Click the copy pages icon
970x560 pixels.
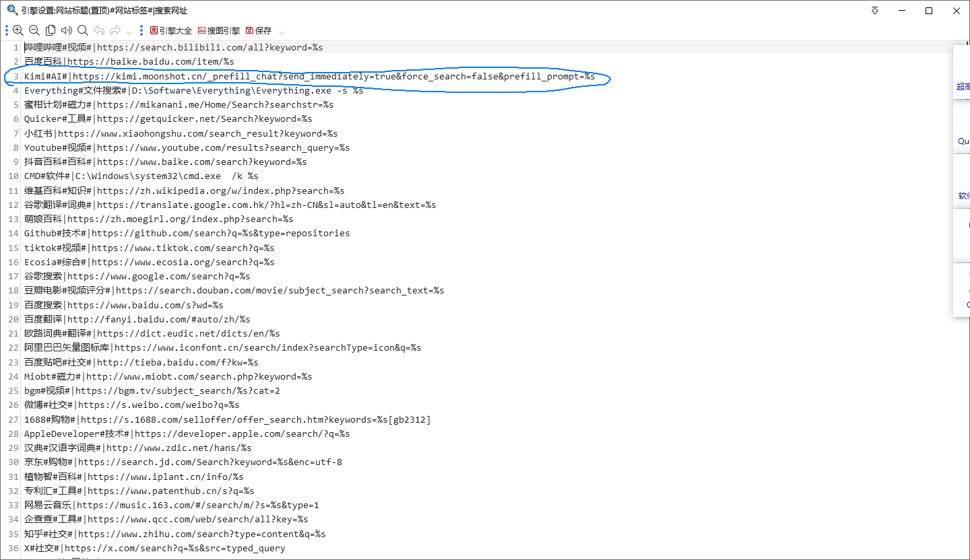[51, 30]
